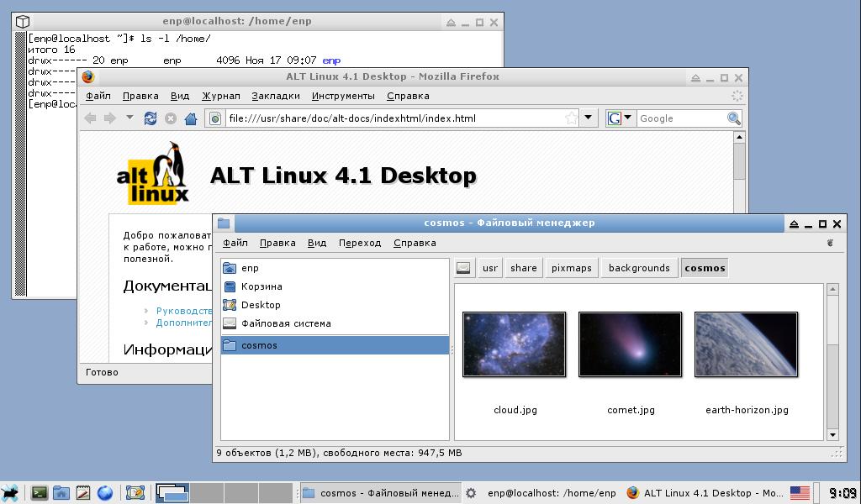Open file manager Переход menu
Viewport: 861px width, 504px height.
360,243
